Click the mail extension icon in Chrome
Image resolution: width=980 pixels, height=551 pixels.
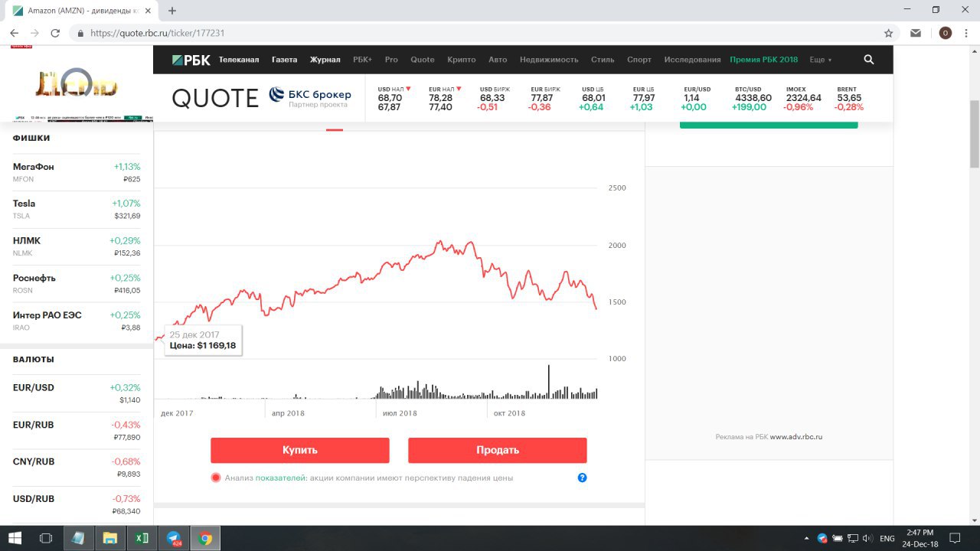point(916,33)
